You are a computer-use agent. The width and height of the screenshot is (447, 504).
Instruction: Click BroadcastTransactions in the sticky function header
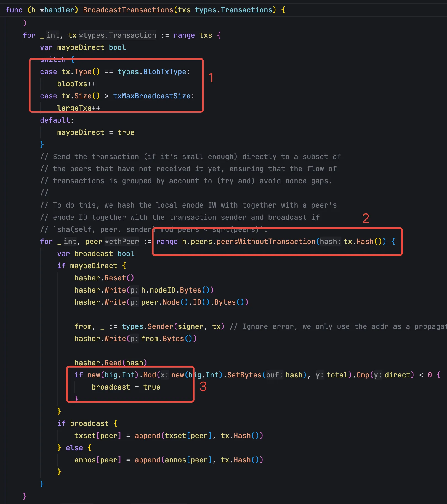pyautogui.click(x=128, y=10)
